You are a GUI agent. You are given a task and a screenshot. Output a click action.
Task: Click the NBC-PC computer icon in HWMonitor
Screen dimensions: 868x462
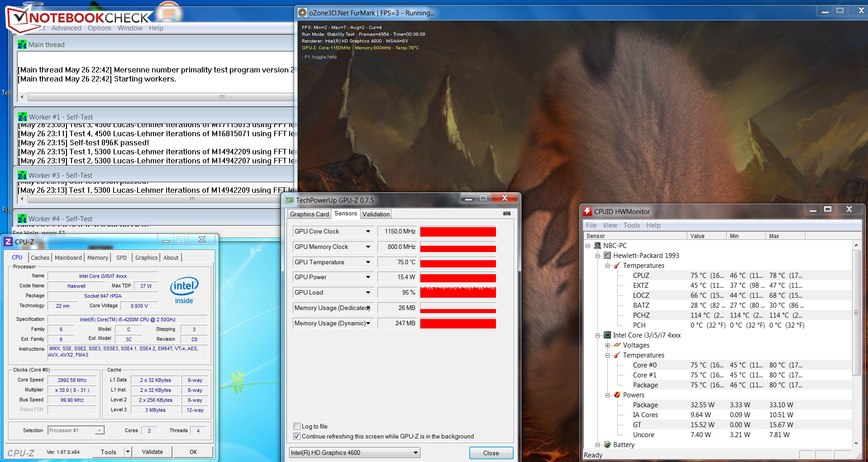tap(597, 245)
